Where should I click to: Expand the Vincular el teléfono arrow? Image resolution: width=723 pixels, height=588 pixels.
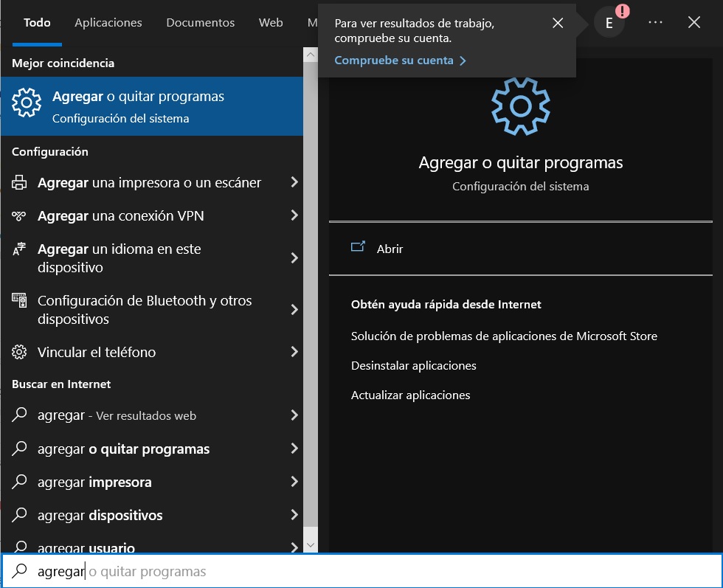294,352
